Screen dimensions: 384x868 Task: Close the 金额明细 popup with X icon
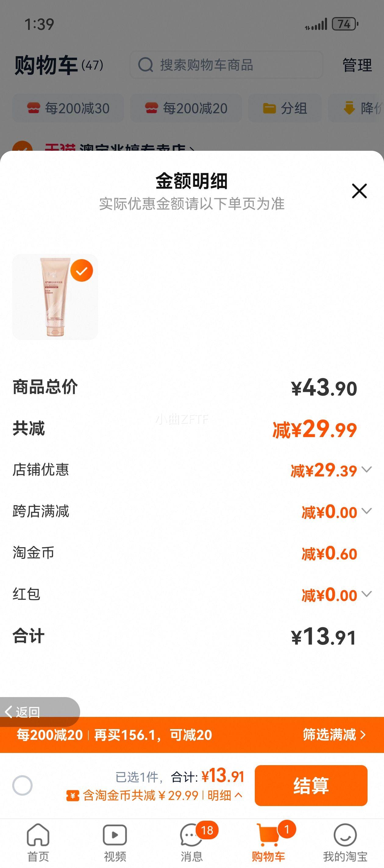coord(359,191)
